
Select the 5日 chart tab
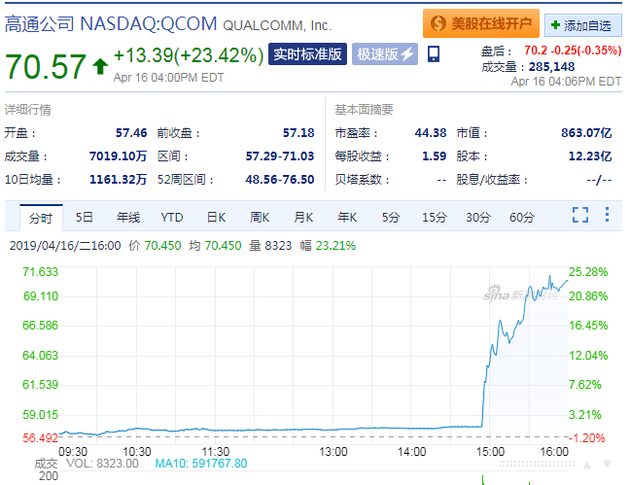84,218
